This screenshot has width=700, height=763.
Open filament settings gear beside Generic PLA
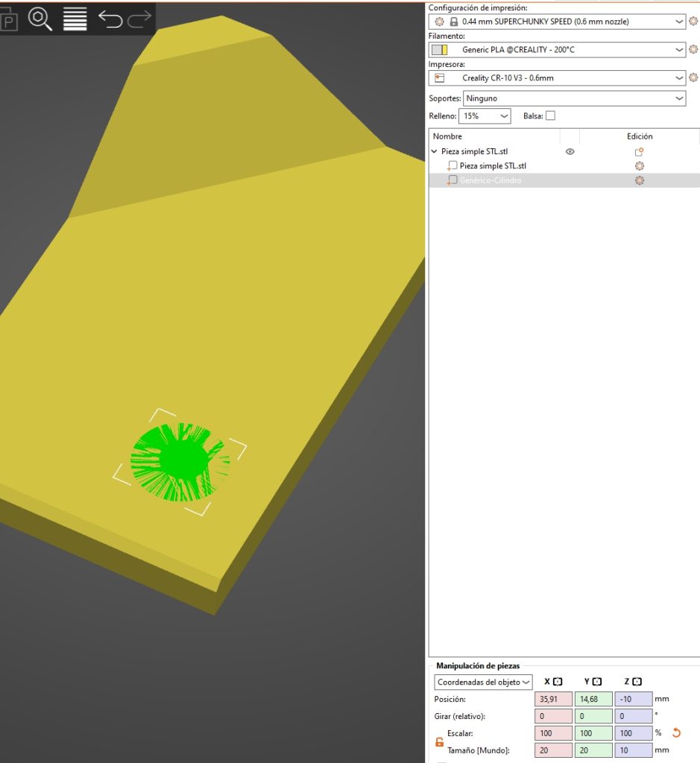click(x=693, y=50)
